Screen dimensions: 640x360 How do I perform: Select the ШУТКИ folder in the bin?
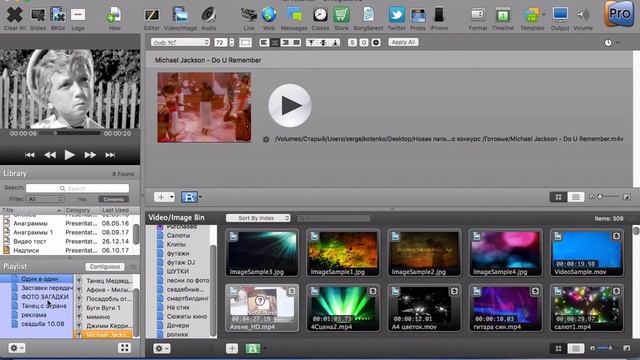tap(178, 271)
